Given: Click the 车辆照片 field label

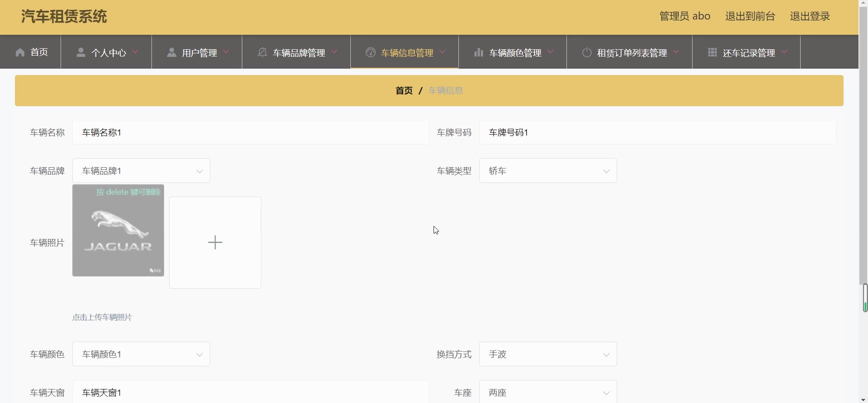Looking at the screenshot, I should pos(47,243).
